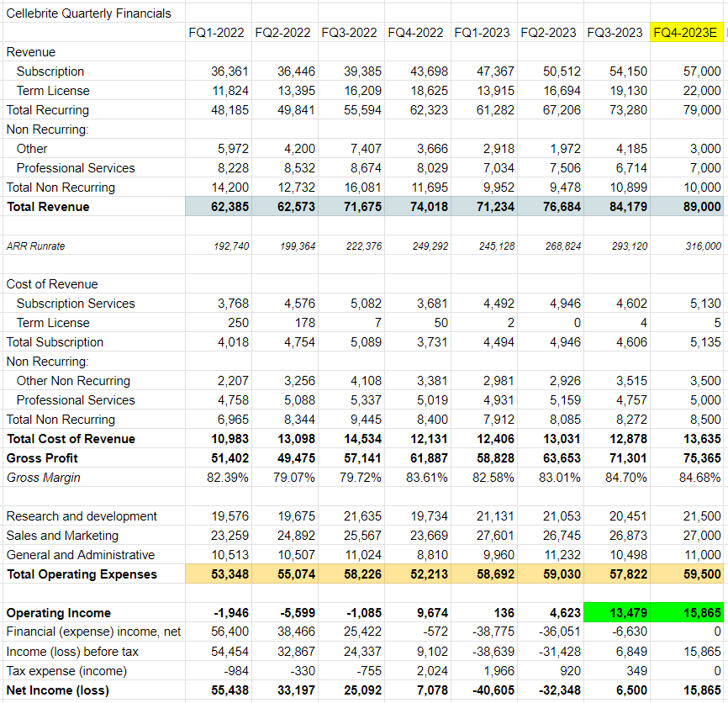The image size is (728, 703).
Task: Click the Gross Profit value 75,365
Action: pos(696,457)
